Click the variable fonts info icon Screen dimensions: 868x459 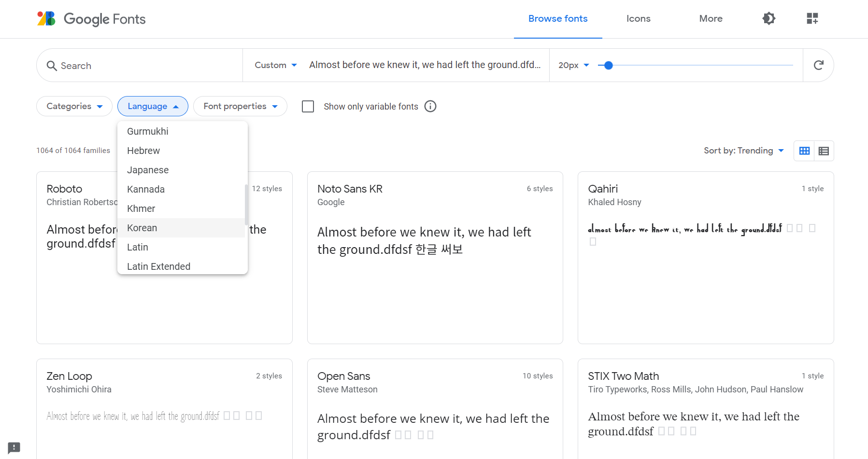coord(430,106)
